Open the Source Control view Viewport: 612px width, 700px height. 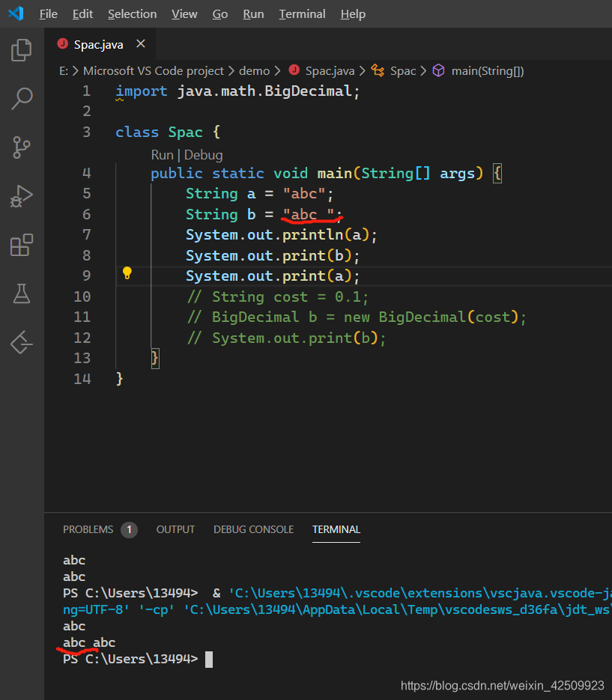[22, 147]
